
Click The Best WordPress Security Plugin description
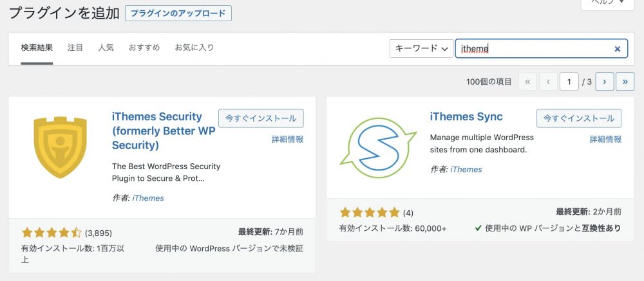(x=166, y=173)
